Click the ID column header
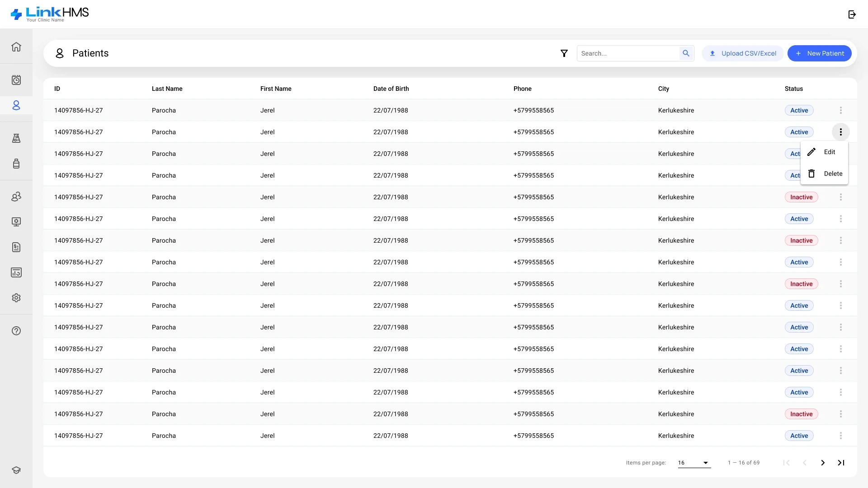The height and width of the screenshot is (488, 868). [57, 89]
